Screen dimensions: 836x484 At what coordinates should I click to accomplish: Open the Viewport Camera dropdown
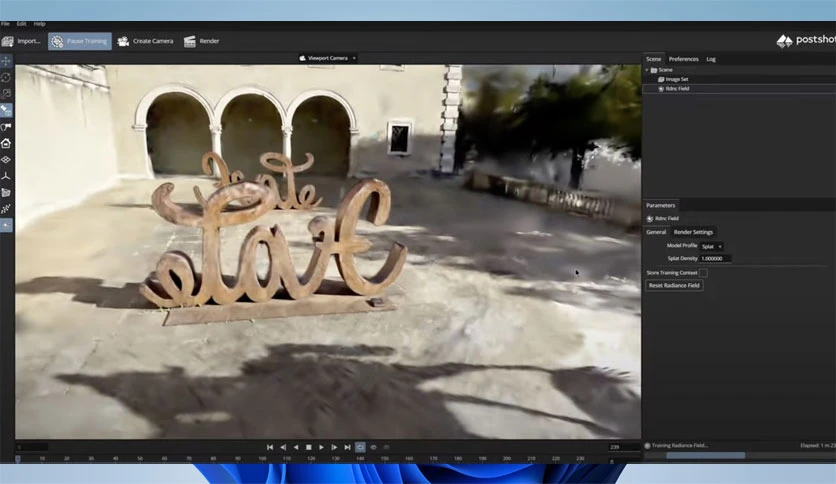click(x=327, y=58)
